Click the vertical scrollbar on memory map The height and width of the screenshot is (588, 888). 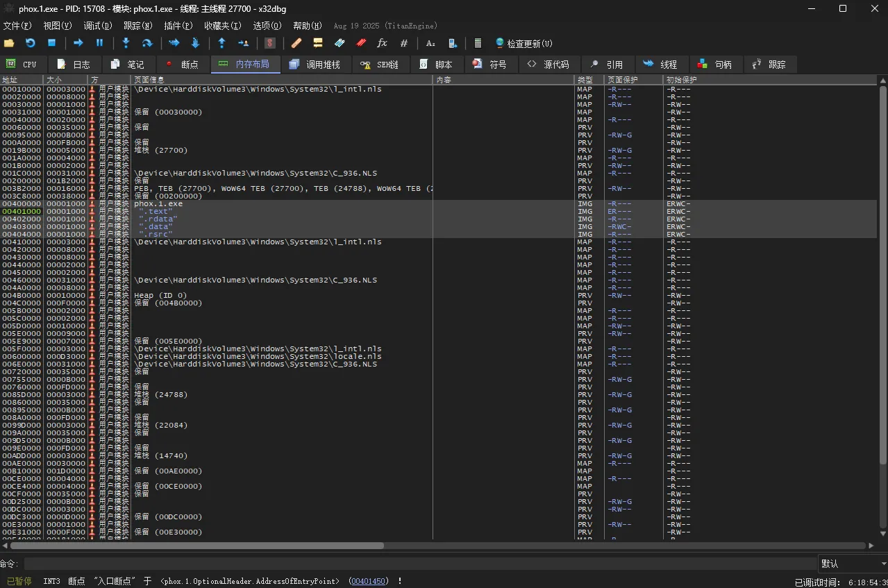882,276
